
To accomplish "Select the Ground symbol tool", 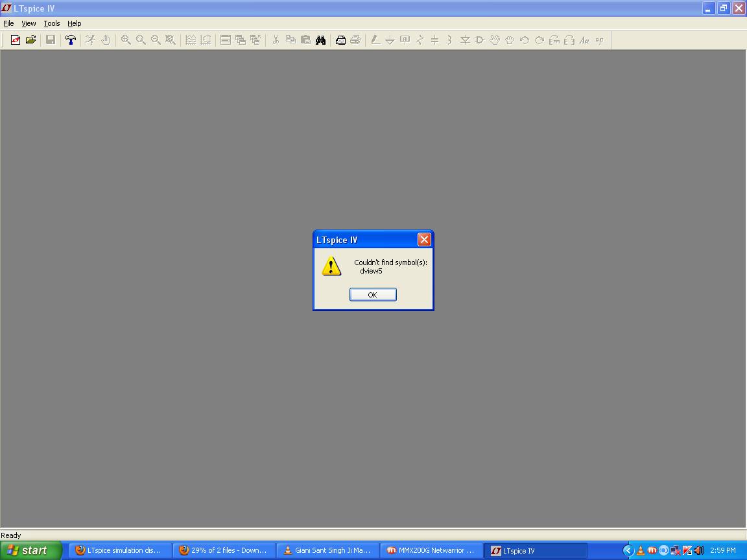I will tap(390, 40).
